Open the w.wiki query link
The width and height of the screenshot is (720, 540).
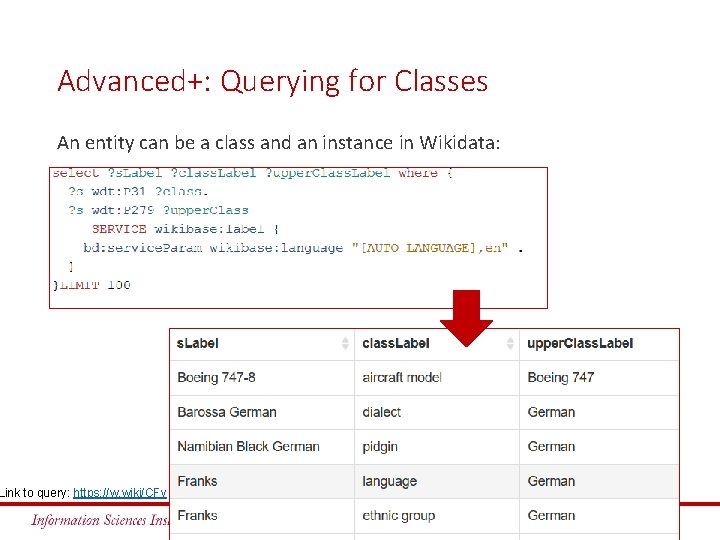[x=120, y=493]
